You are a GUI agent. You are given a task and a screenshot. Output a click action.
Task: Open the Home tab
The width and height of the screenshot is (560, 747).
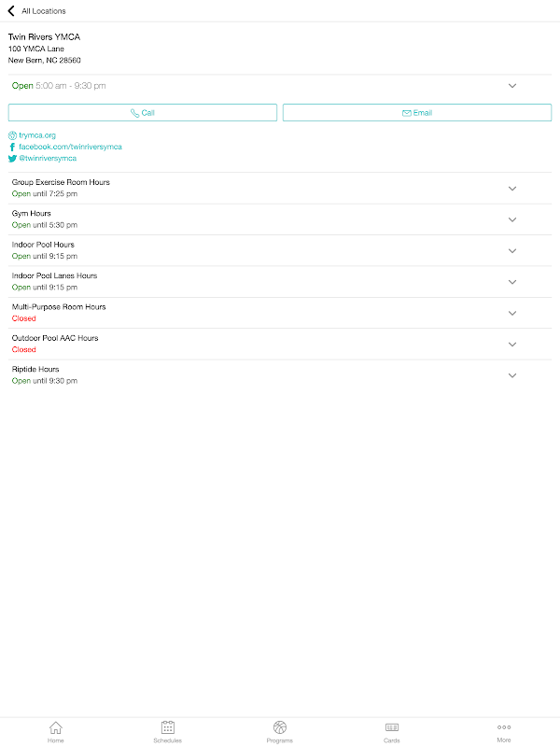[x=56, y=732]
